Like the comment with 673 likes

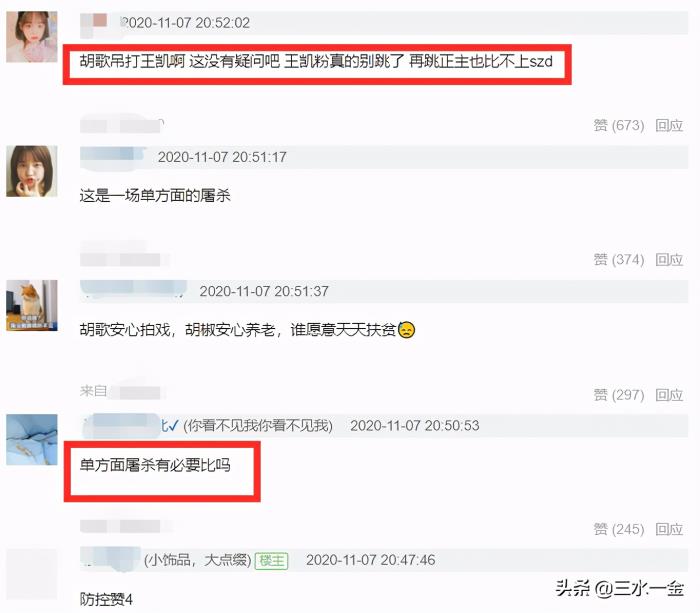click(x=618, y=125)
